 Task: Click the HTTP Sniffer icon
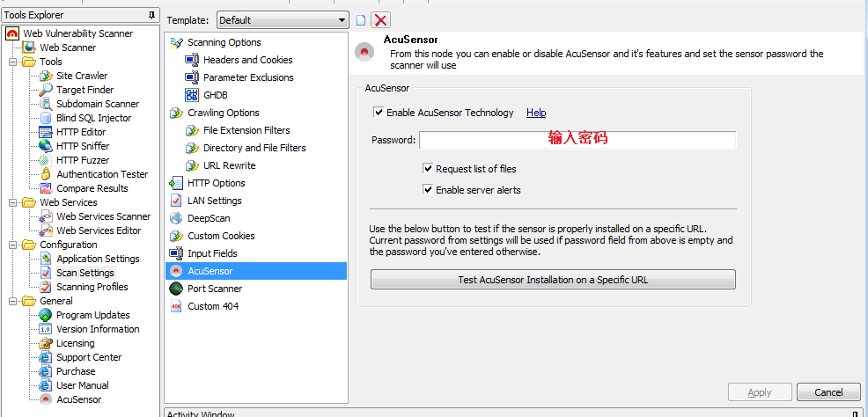46,146
